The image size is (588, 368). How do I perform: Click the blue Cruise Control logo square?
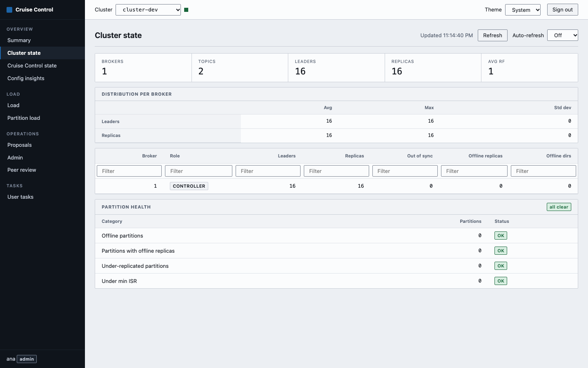(x=9, y=10)
